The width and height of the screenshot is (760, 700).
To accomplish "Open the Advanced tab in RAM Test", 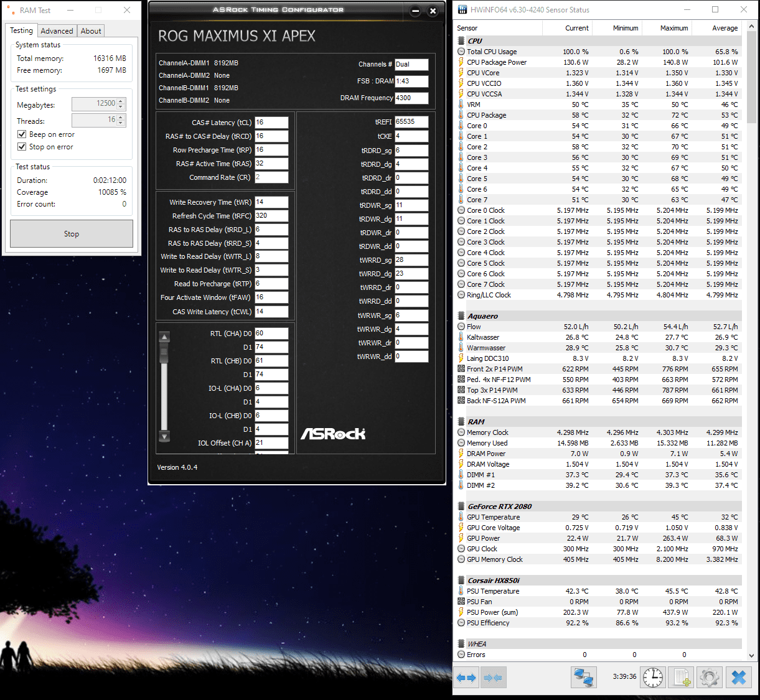I will [x=57, y=31].
